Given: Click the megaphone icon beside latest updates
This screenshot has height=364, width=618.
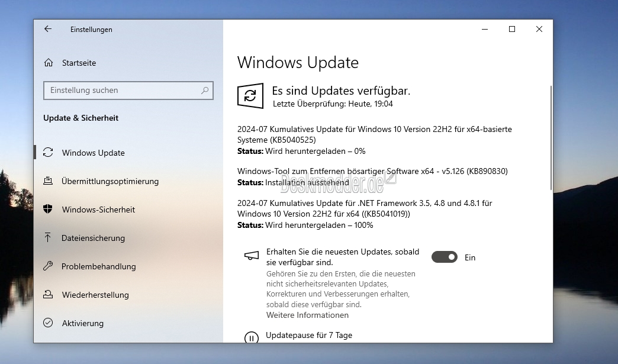Looking at the screenshot, I should 252,256.
